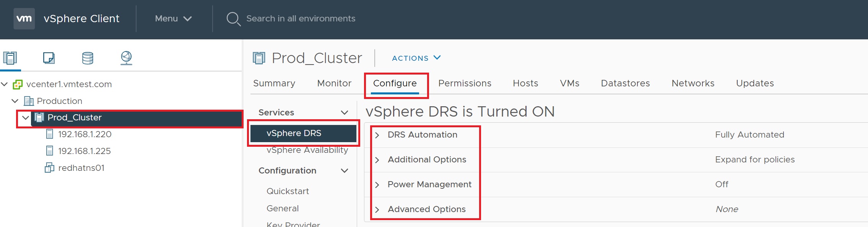Click the VMware vm logo
This screenshot has width=868, height=227.
click(x=24, y=18)
